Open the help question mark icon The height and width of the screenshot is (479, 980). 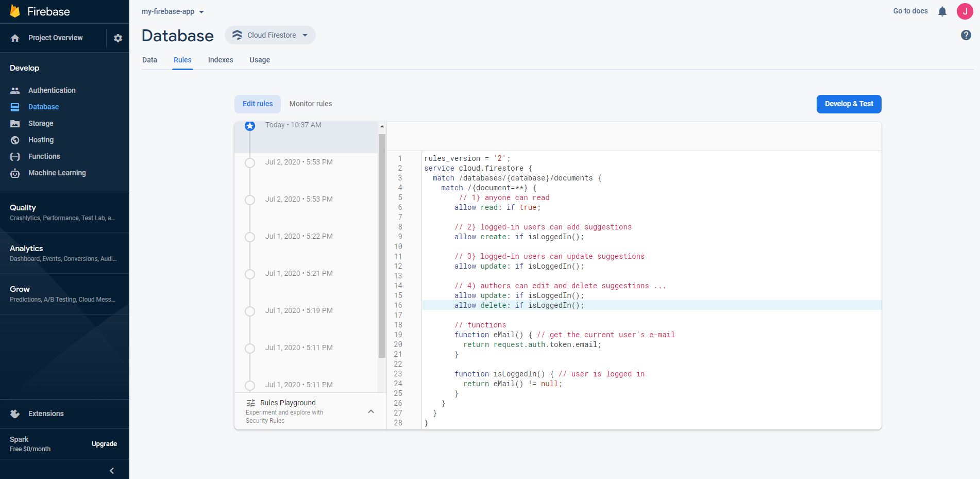coord(966,35)
